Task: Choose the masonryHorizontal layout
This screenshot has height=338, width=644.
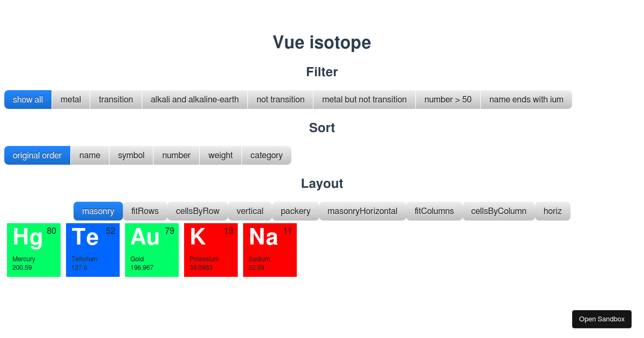Action: [x=362, y=211]
